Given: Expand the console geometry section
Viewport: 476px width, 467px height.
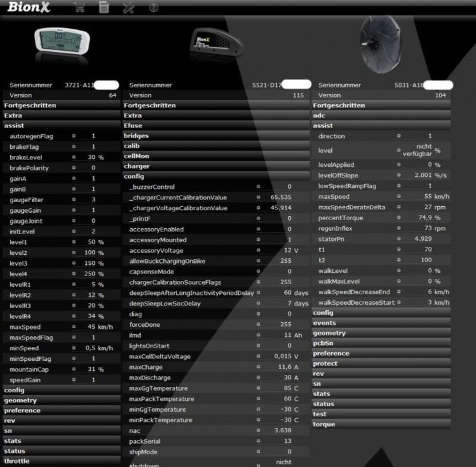Looking at the screenshot, I should click(x=61, y=400).
